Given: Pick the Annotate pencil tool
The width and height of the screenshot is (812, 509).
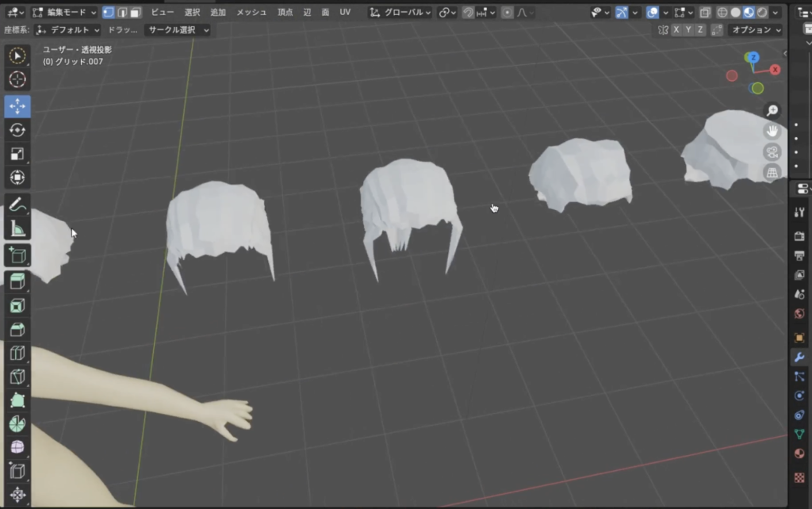Looking at the screenshot, I should 17,205.
